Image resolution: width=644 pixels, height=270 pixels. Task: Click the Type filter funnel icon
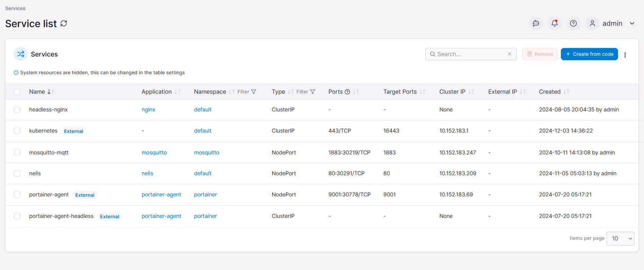(x=312, y=92)
